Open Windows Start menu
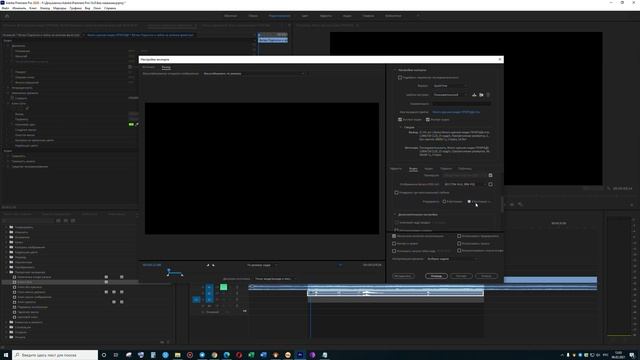The image size is (640, 360). coord(6,355)
